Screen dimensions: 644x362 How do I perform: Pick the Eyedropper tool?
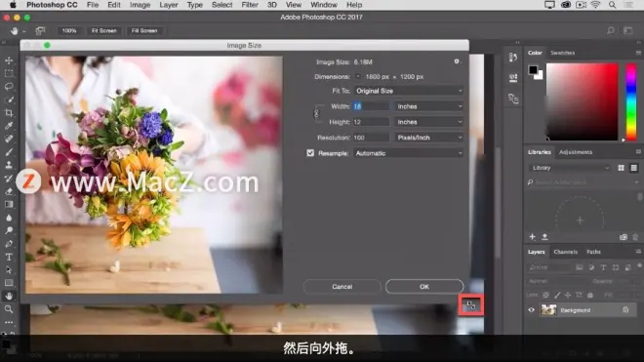coord(9,126)
